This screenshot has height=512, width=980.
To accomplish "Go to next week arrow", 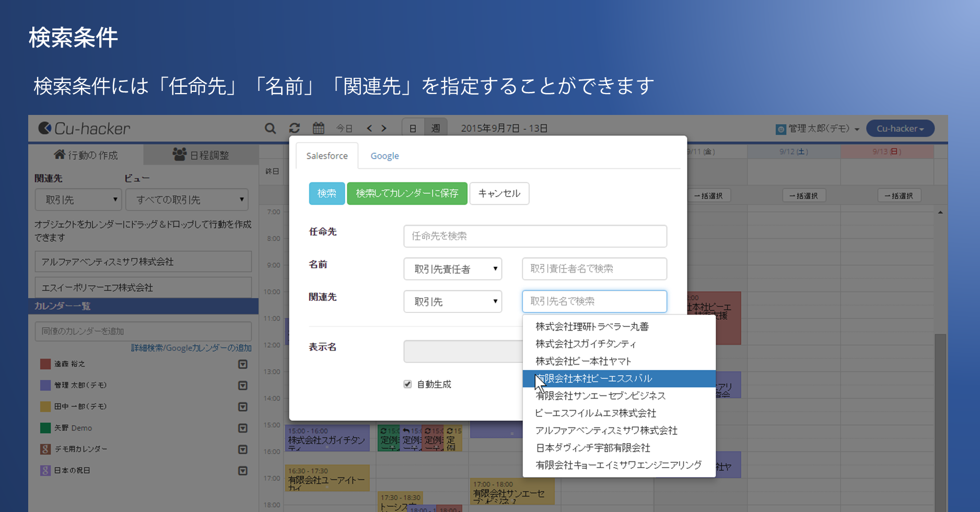I will point(384,128).
